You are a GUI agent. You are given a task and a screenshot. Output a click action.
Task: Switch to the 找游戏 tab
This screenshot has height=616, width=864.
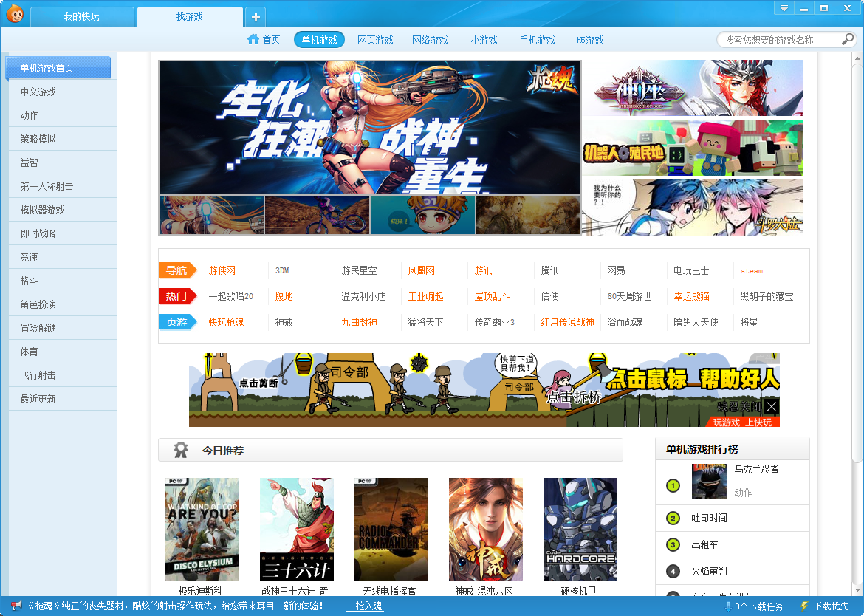point(190,16)
